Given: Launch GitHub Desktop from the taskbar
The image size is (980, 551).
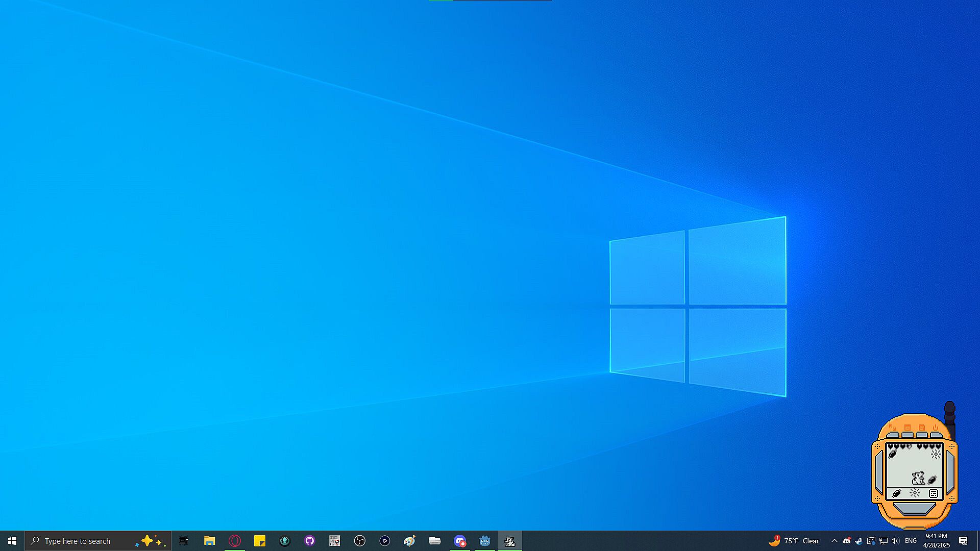Looking at the screenshot, I should coord(310,541).
